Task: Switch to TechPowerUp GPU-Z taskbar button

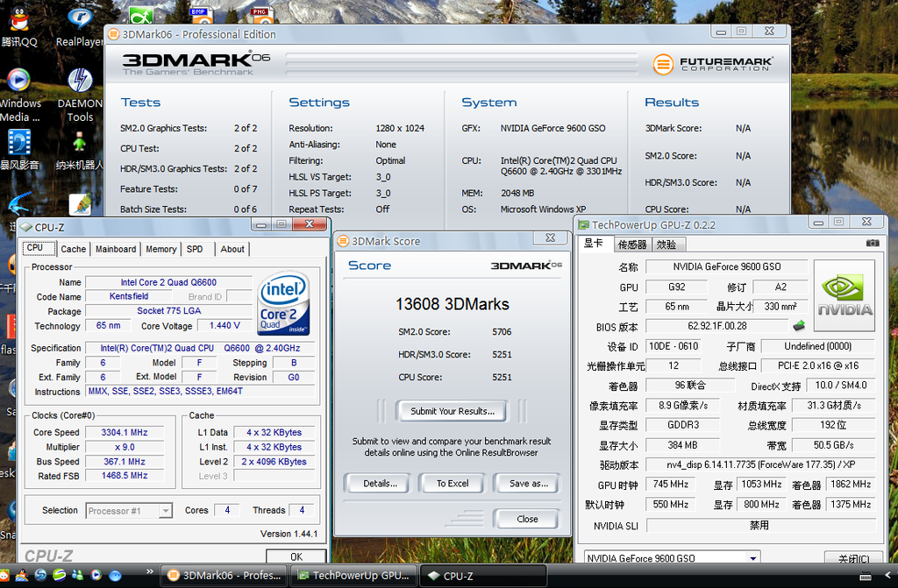Action: pyautogui.click(x=354, y=576)
